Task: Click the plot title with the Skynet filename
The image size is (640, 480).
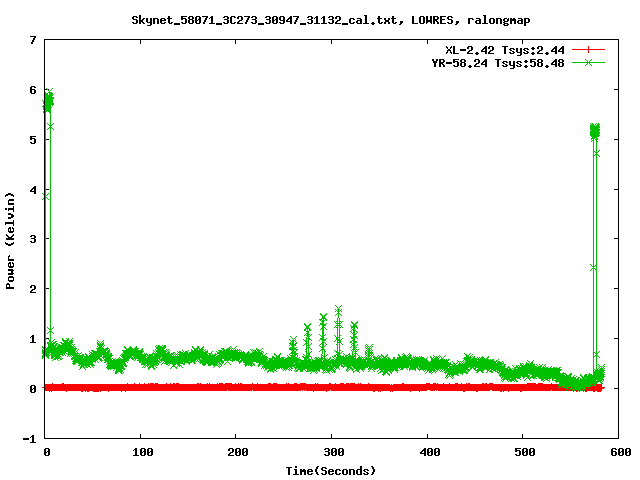Action: point(331,20)
